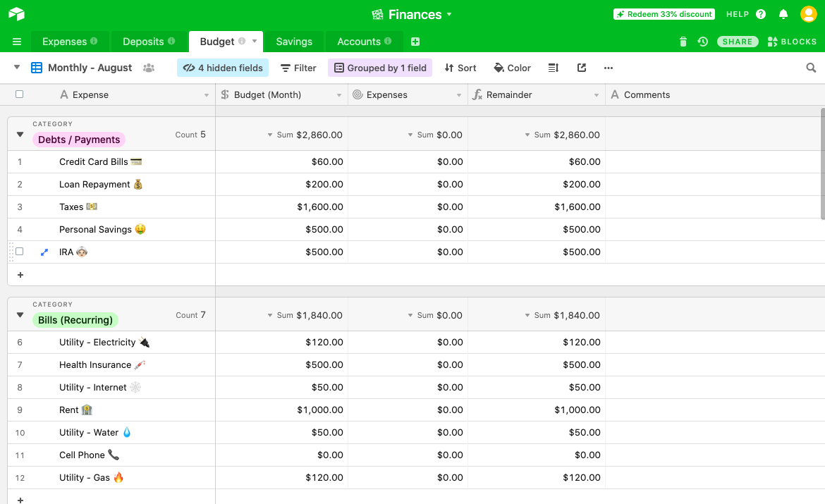Open the notifications bell

783,14
